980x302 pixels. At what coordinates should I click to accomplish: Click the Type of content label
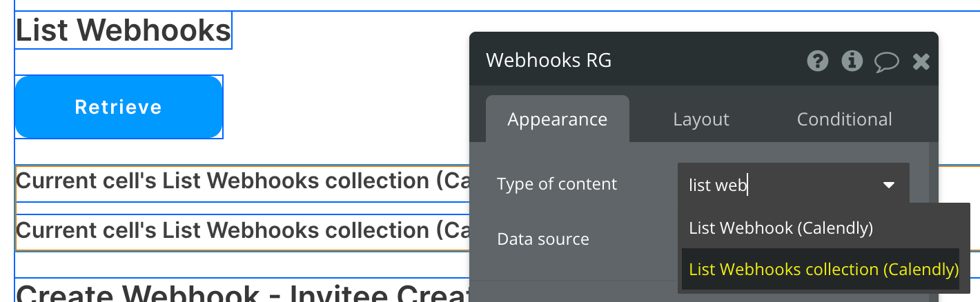tap(557, 184)
